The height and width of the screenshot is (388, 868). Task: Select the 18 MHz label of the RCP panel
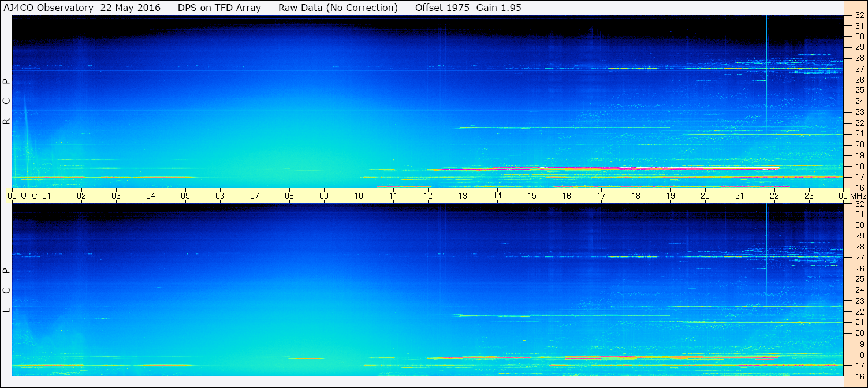(x=859, y=166)
